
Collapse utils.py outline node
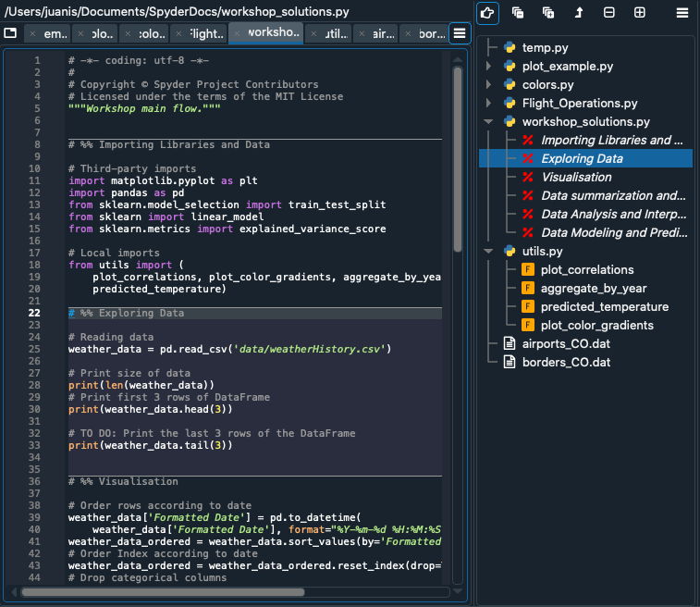488,251
